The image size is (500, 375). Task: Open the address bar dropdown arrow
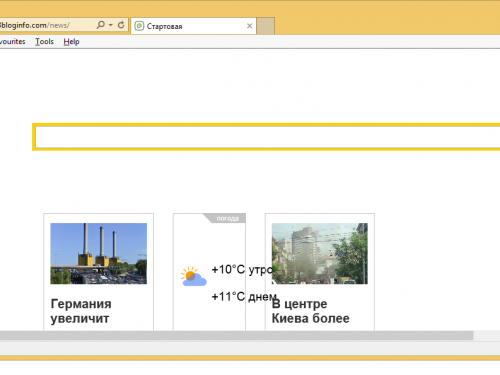tap(111, 25)
